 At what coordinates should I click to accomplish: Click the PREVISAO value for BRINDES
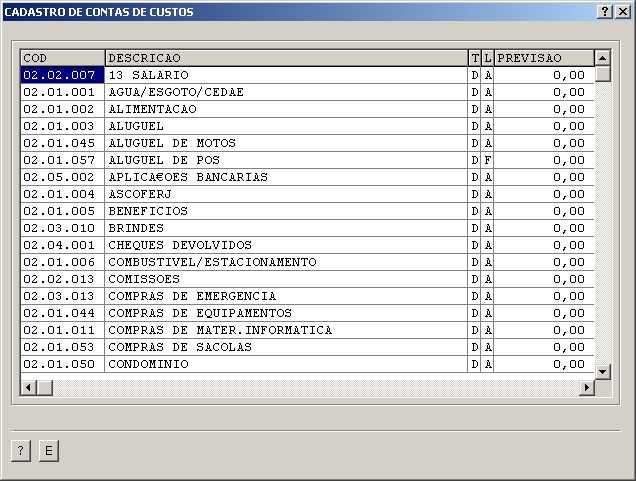click(x=544, y=228)
